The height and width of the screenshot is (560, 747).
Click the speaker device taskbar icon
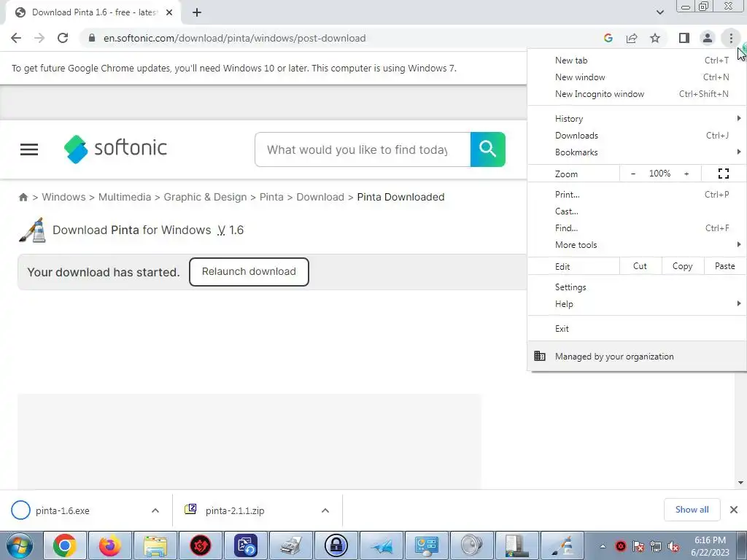pyautogui.click(x=472, y=545)
